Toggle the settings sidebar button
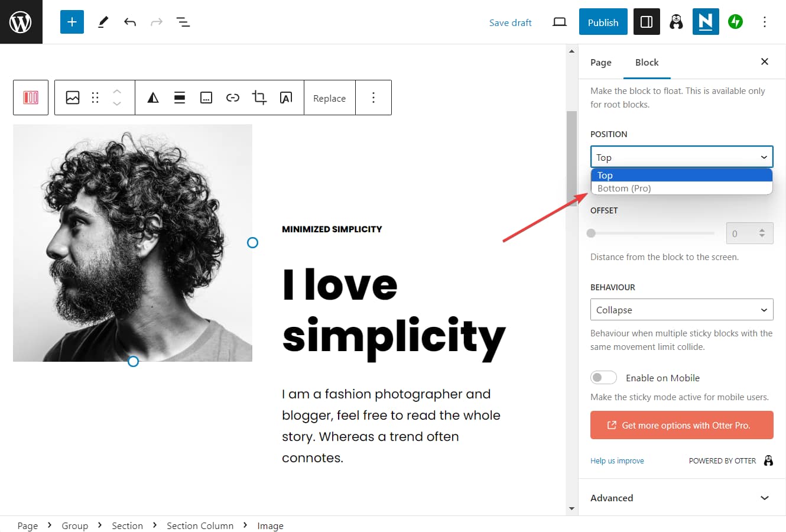The width and height of the screenshot is (786, 532). coord(647,22)
